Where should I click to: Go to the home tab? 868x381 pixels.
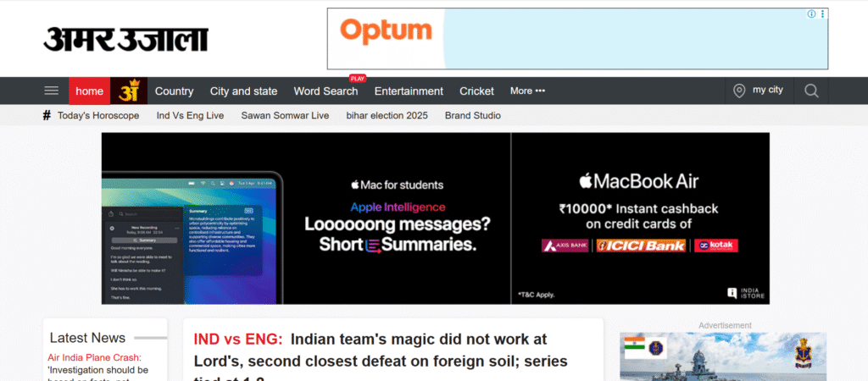89,91
